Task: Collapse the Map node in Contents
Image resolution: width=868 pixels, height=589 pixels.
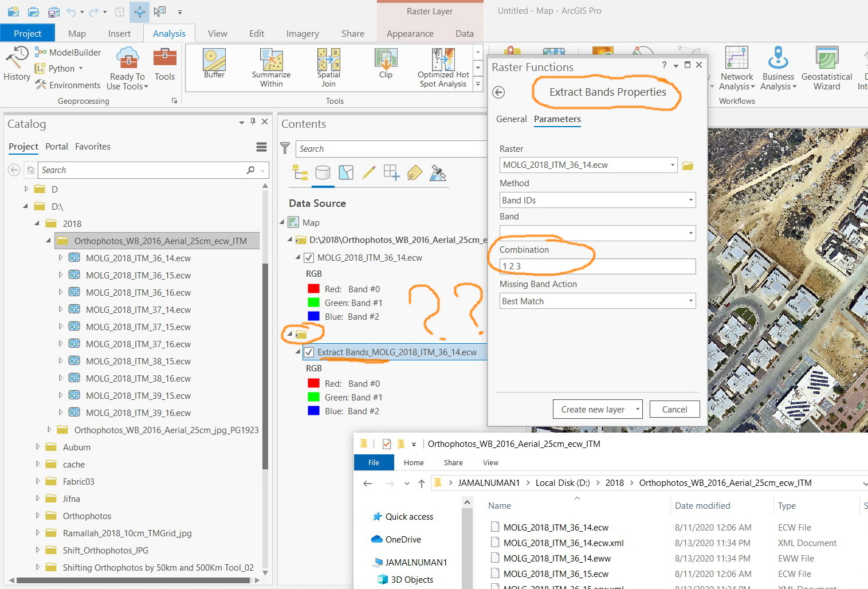Action: click(x=282, y=222)
